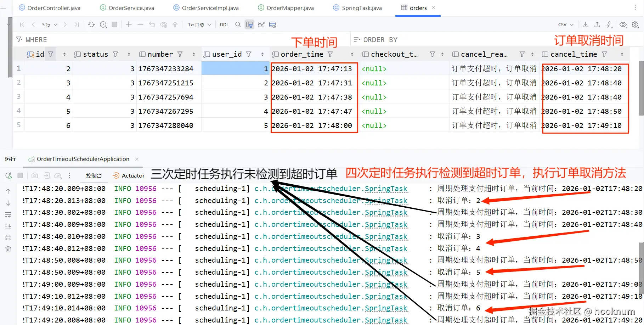644x325 pixels.
Task: Export orders data to file
Action: (586, 24)
